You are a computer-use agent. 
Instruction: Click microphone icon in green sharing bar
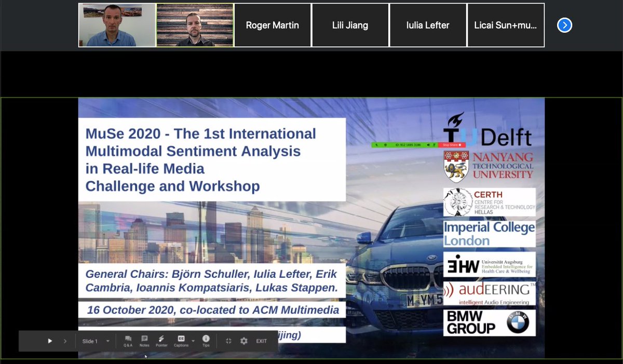coord(434,145)
